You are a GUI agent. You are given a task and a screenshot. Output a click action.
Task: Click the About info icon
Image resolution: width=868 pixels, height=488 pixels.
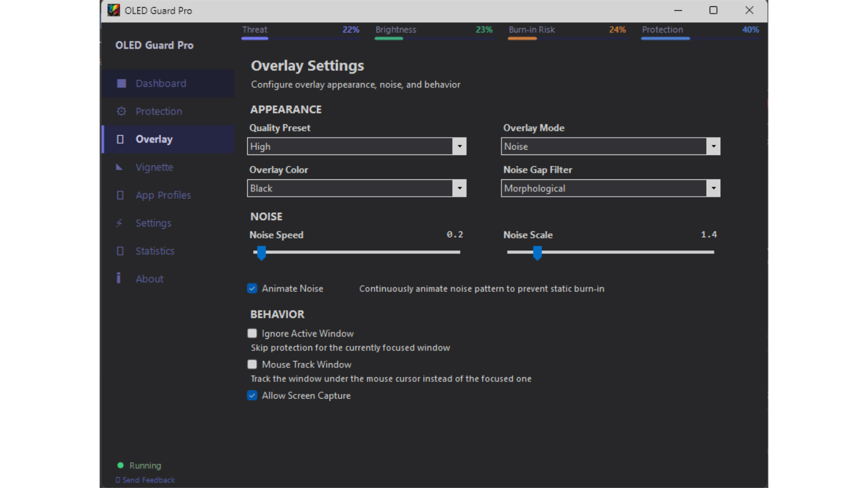tap(118, 278)
